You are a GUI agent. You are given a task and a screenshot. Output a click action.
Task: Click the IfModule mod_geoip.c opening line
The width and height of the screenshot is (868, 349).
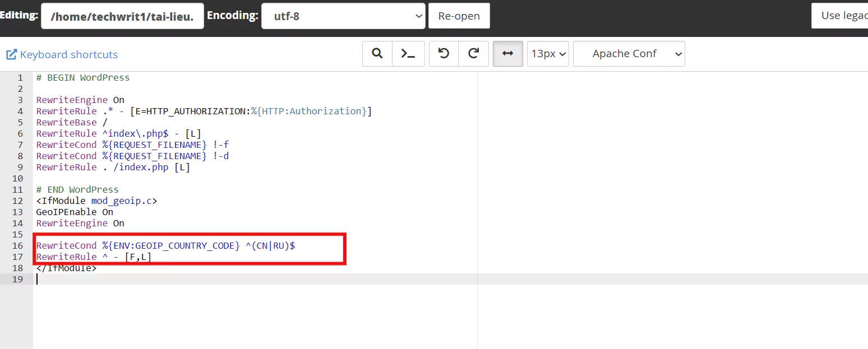[x=96, y=201]
